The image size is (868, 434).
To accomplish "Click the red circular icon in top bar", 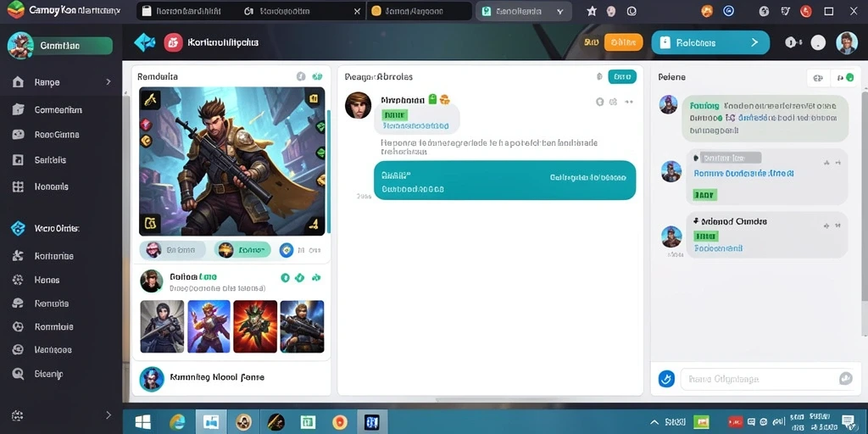I will click(806, 11).
